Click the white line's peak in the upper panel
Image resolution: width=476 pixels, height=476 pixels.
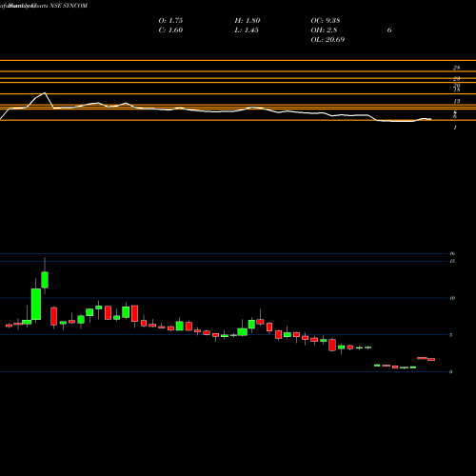click(45, 92)
